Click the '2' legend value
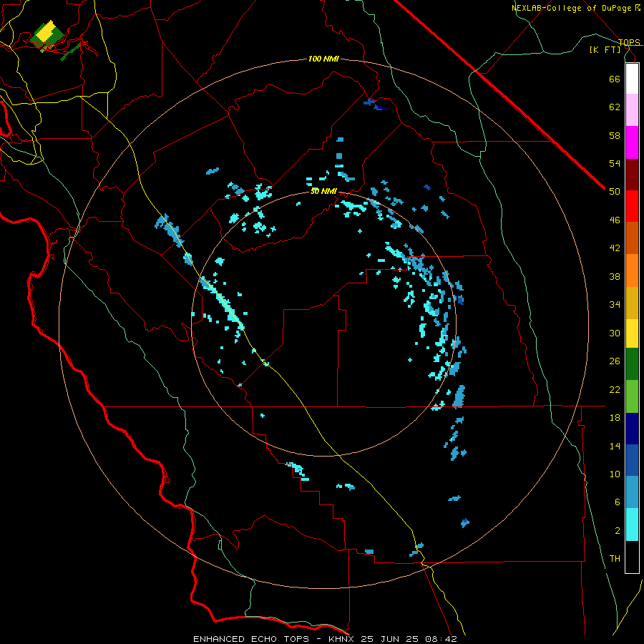The image size is (644, 644). pyautogui.click(x=618, y=531)
